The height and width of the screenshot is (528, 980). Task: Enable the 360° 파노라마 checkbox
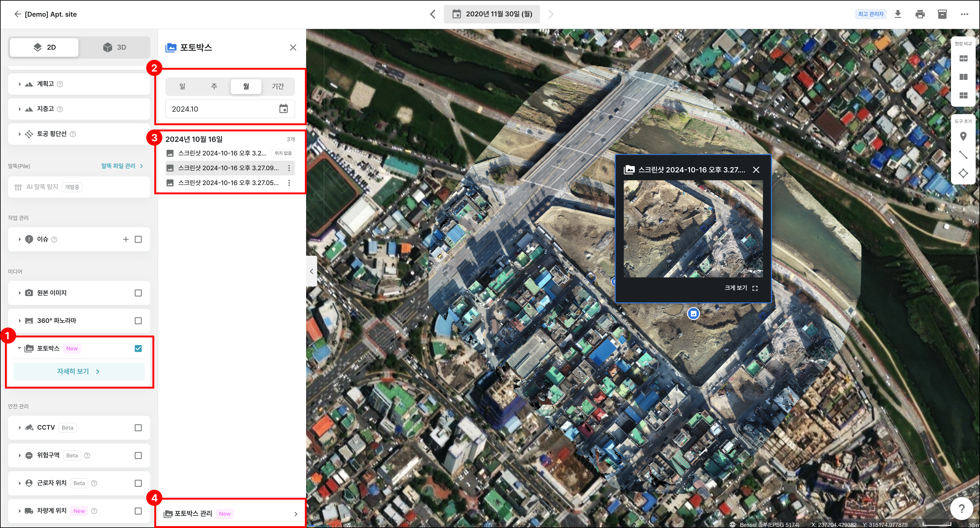(138, 321)
